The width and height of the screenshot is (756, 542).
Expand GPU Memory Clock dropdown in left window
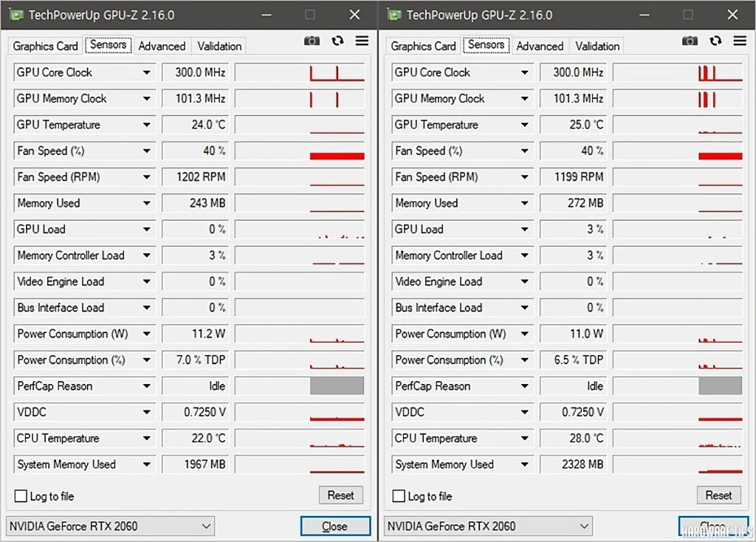click(146, 99)
